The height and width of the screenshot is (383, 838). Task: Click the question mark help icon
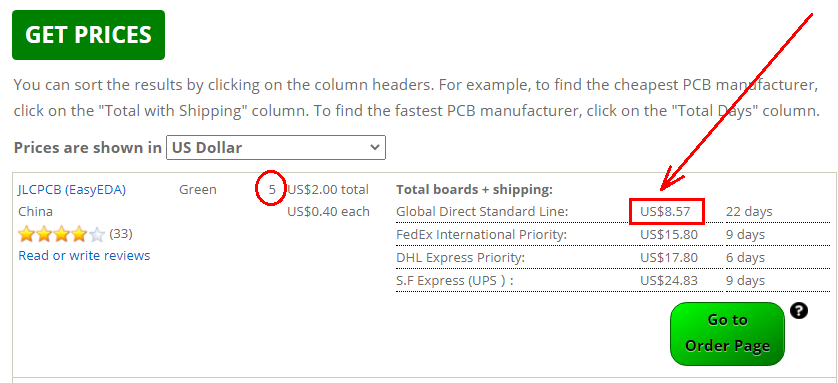798,311
